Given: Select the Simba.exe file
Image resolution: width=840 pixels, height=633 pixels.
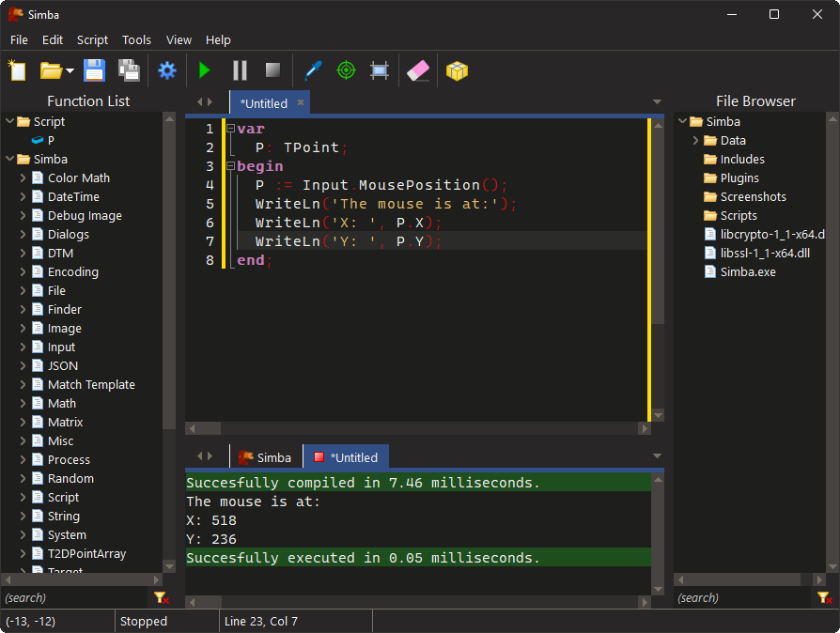Looking at the screenshot, I should pyautogui.click(x=748, y=272).
